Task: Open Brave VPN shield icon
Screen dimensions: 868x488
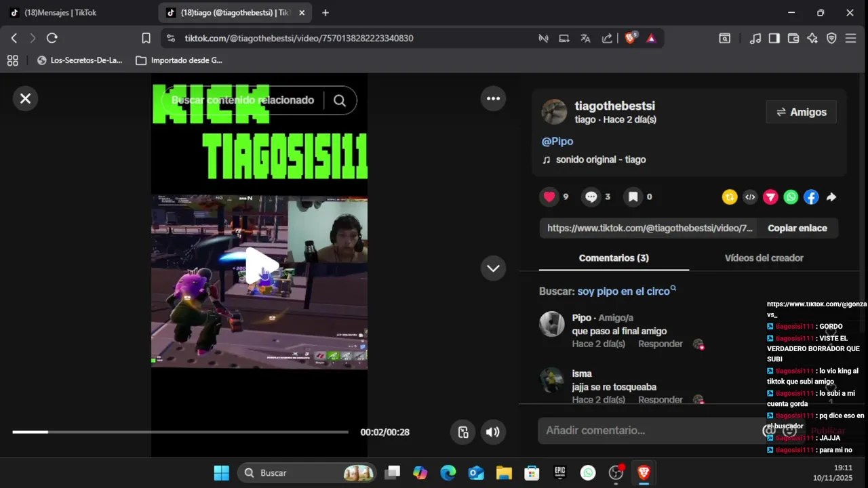Action: pyautogui.click(x=831, y=39)
